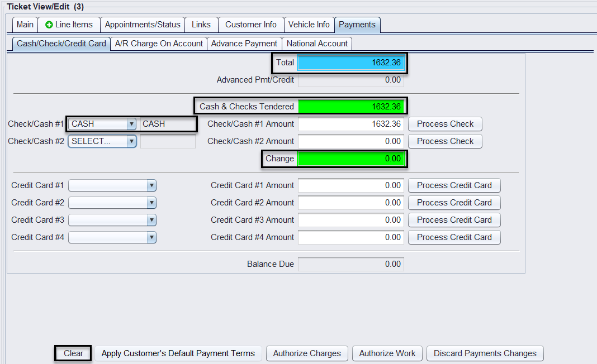The image size is (597, 364).
Task: Switch to the Advance Payment tab
Action: pos(244,44)
